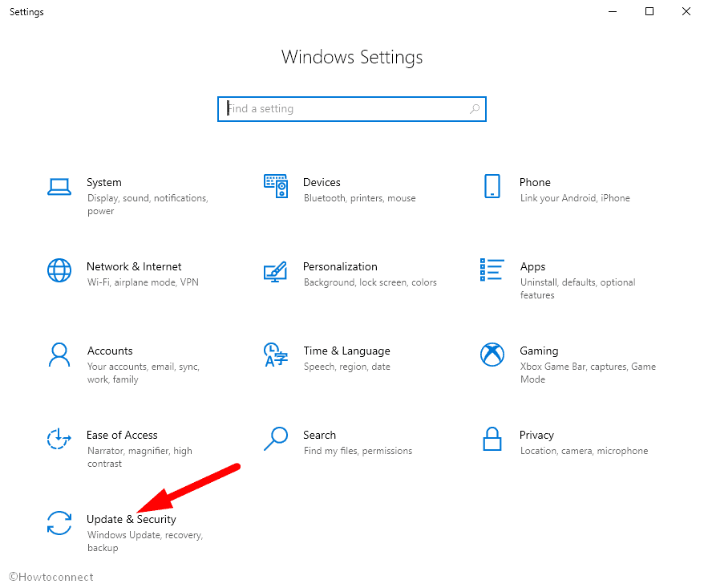This screenshot has width=704, height=588.
Task: Maximize the Settings window
Action: [x=649, y=11]
